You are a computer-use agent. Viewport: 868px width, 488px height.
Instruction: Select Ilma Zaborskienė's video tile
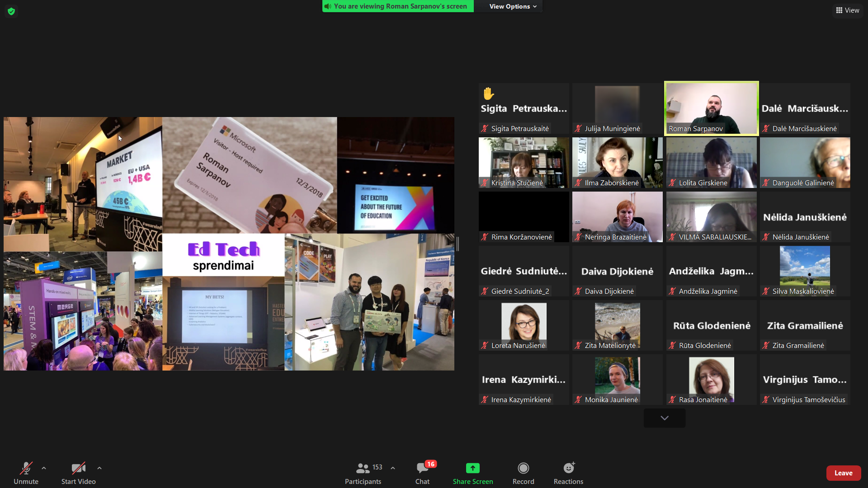point(617,163)
